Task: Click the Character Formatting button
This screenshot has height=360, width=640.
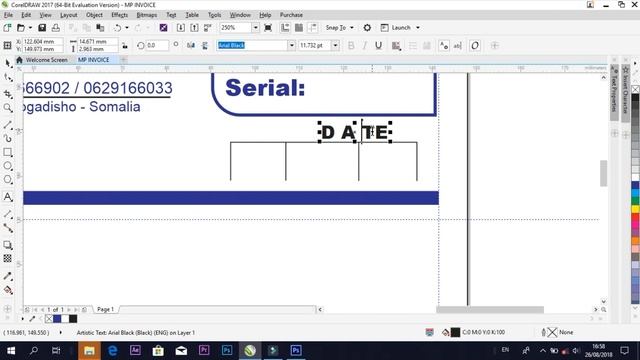Action: point(444,45)
